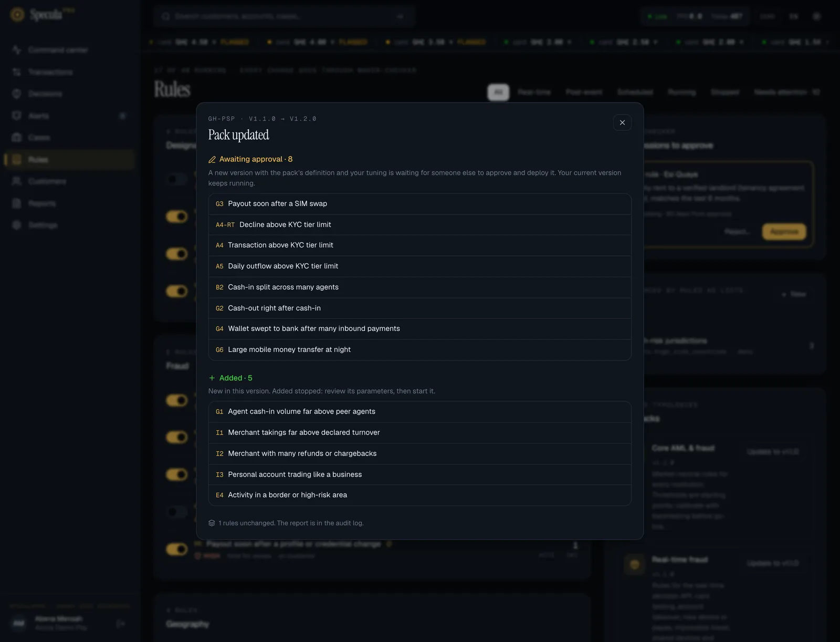Select rule E4 Activity in border or high-risk area

(419, 495)
